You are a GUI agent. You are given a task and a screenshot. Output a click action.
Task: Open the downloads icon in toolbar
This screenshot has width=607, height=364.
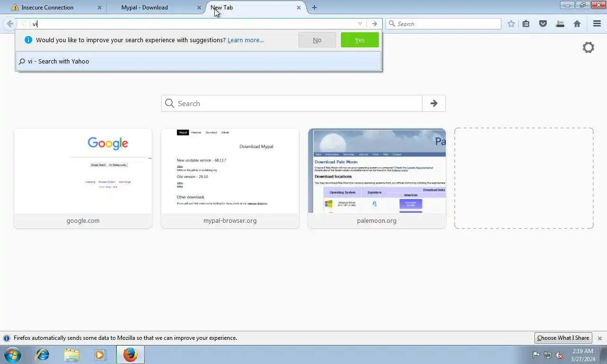click(560, 24)
